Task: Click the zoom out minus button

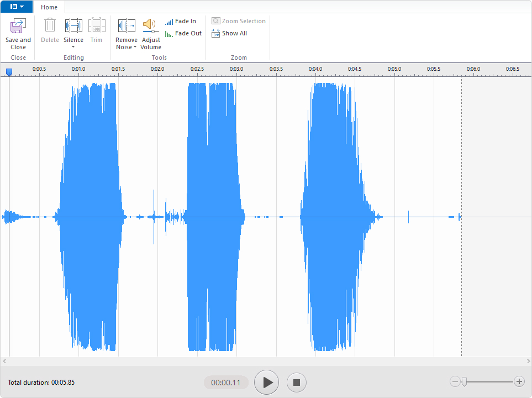Action: (455, 381)
